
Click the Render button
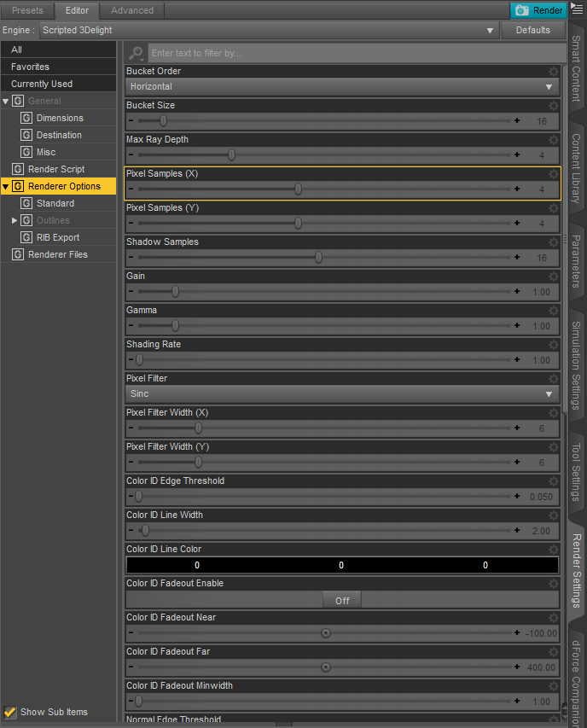click(x=538, y=10)
